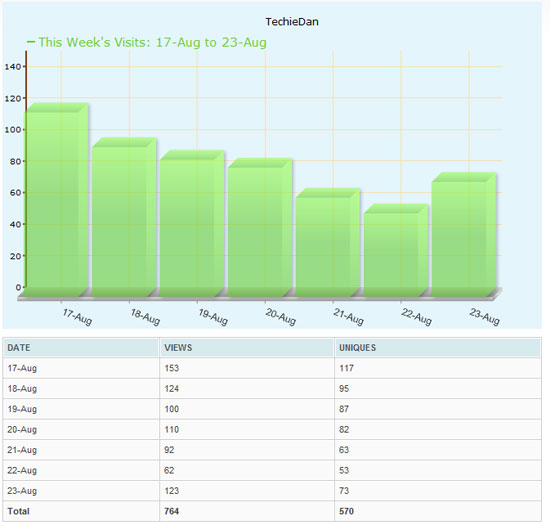Click the 20-Aug x-axis label
Image resolution: width=550 pixels, height=525 pixels.
click(281, 317)
